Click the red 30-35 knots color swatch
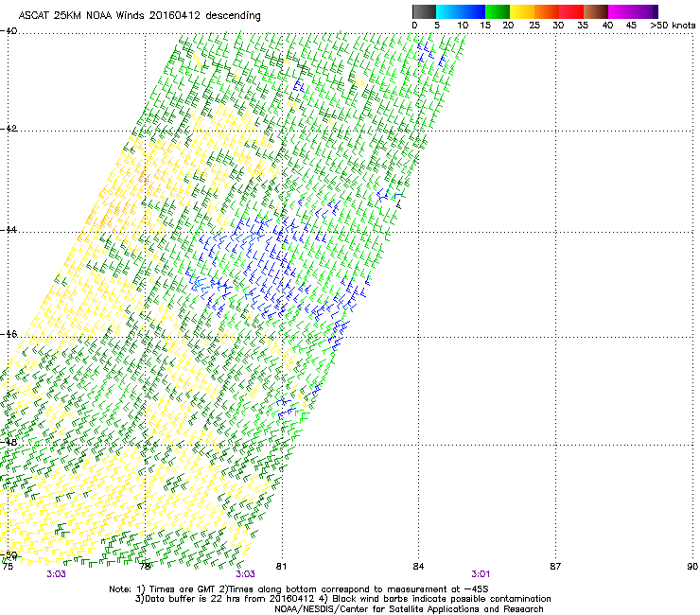The height and width of the screenshot is (615, 700). [x=571, y=11]
